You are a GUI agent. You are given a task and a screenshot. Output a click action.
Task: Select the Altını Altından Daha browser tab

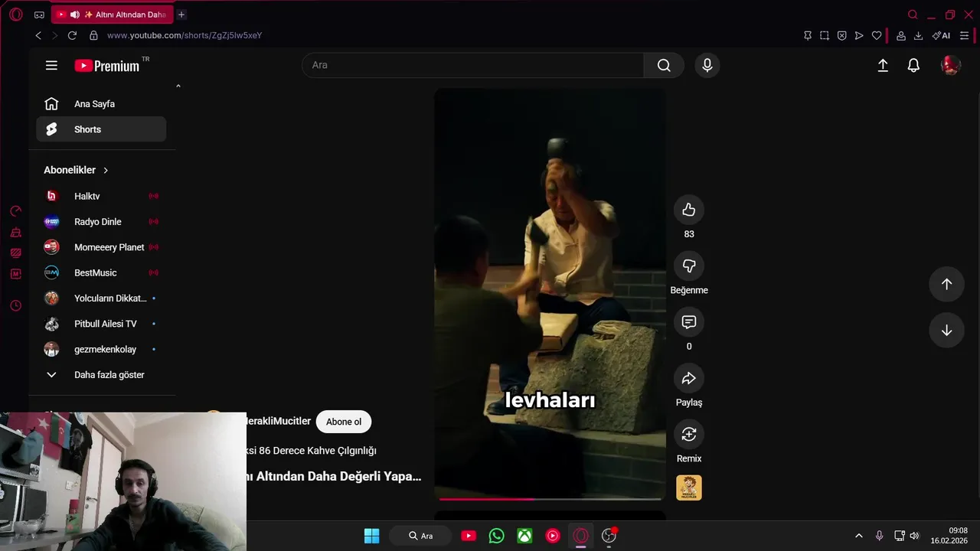113,15
